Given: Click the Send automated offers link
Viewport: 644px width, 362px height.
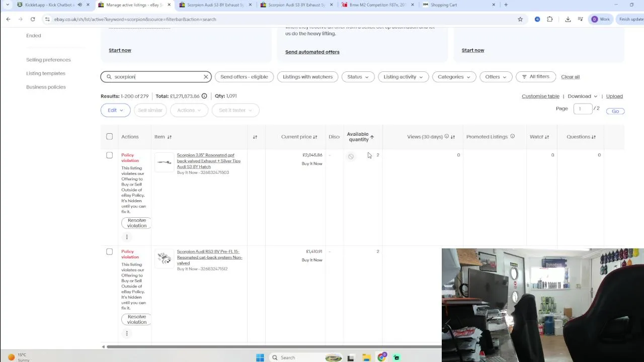Looking at the screenshot, I should (312, 52).
